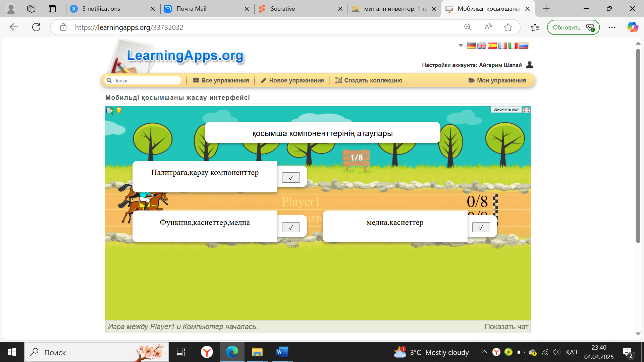Viewport: 644px width, 362px height.
Task: Check answer 'Функция,қасиеттер,медиа'
Action: click(291, 227)
